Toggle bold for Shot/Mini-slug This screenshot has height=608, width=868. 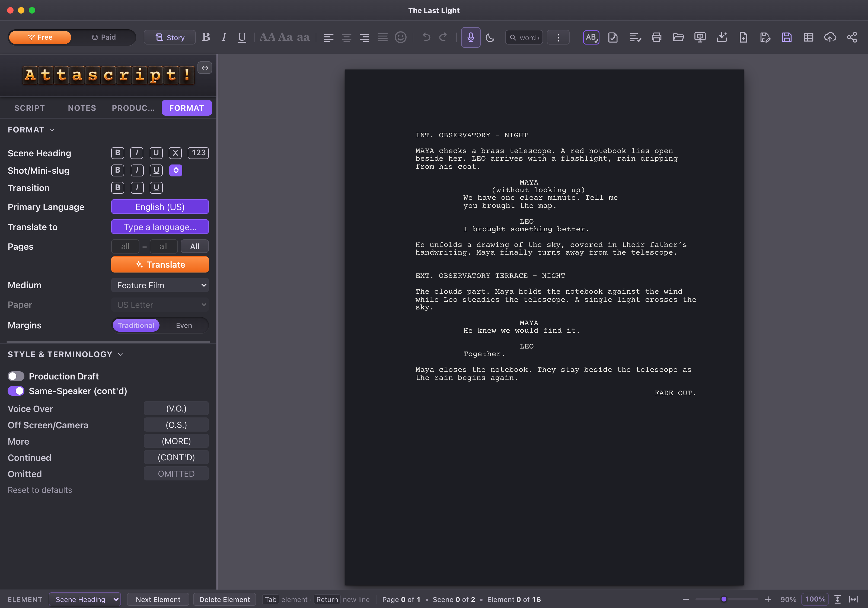pyautogui.click(x=117, y=170)
